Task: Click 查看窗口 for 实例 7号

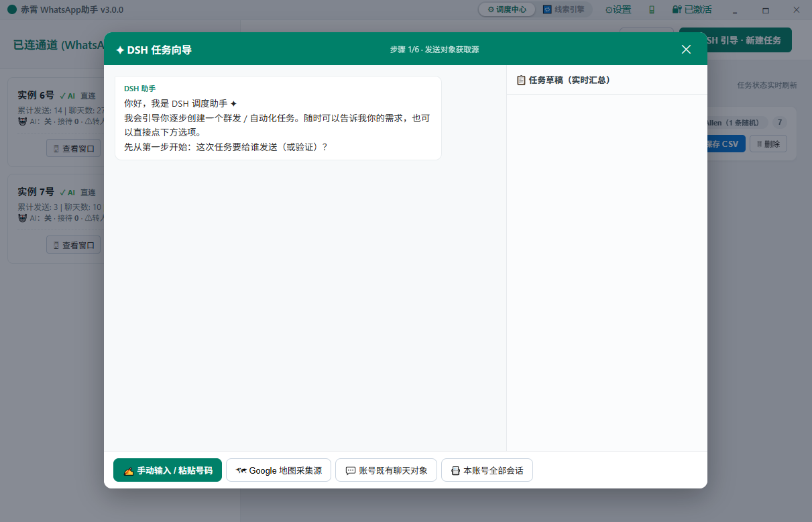Action: pyautogui.click(x=74, y=245)
